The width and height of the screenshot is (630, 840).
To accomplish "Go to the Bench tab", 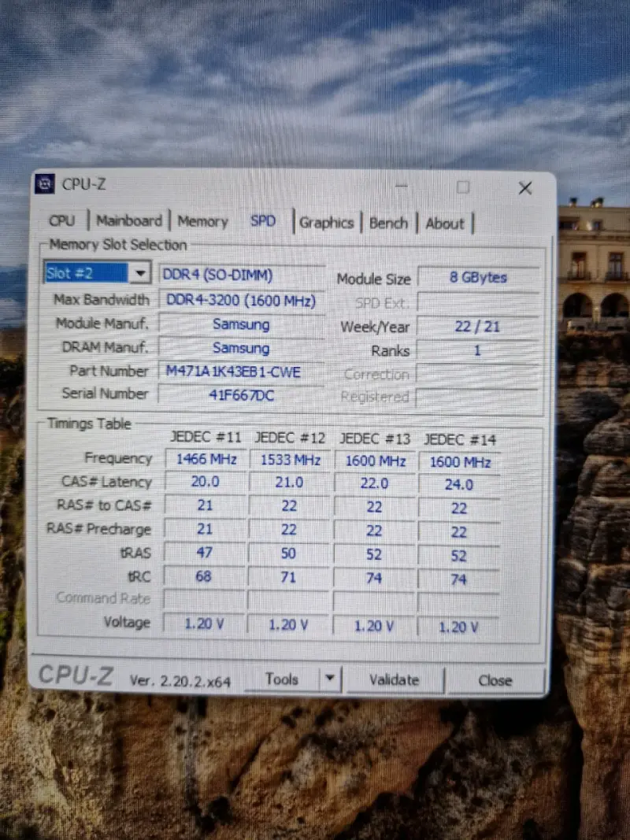I will pyautogui.click(x=388, y=224).
